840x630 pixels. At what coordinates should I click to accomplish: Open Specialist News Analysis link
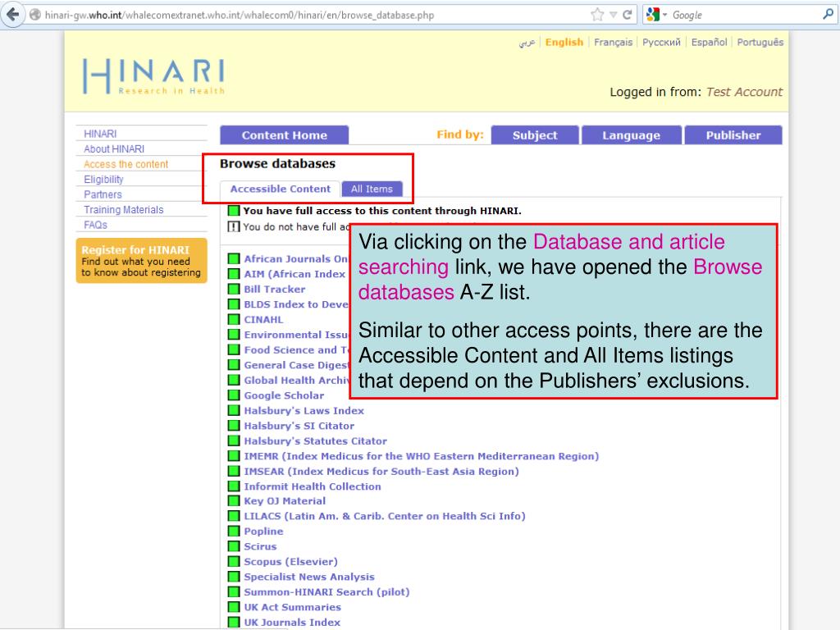[309, 577]
